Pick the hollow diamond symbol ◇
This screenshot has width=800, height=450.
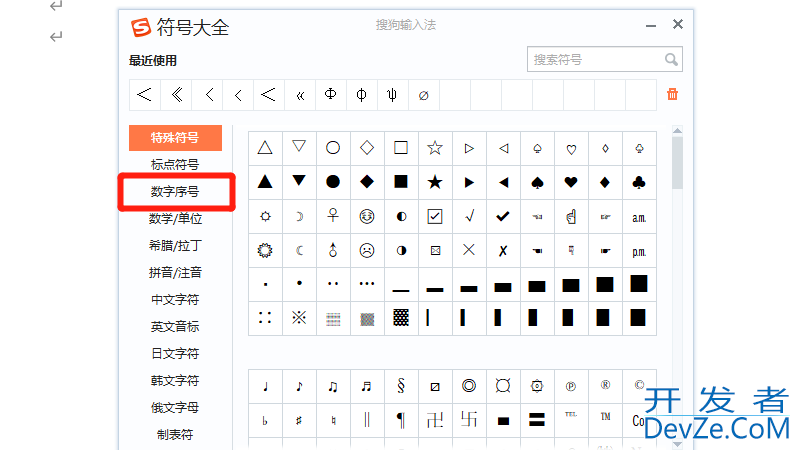coord(367,148)
